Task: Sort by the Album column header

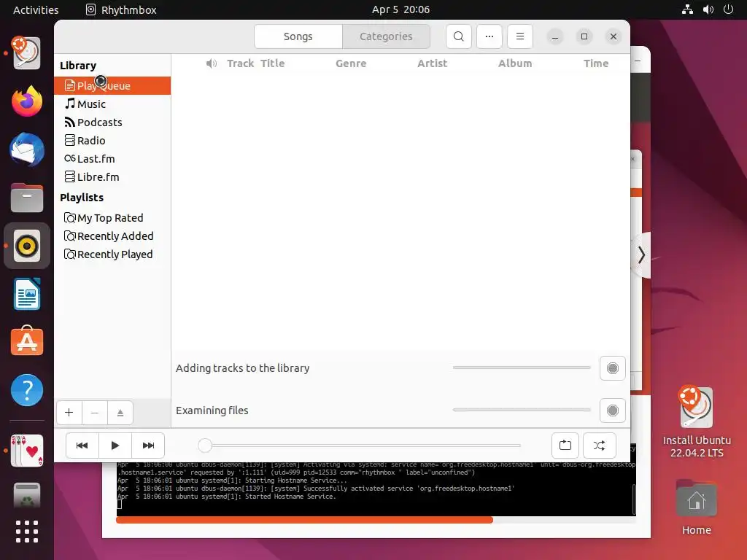Action: coord(515,63)
